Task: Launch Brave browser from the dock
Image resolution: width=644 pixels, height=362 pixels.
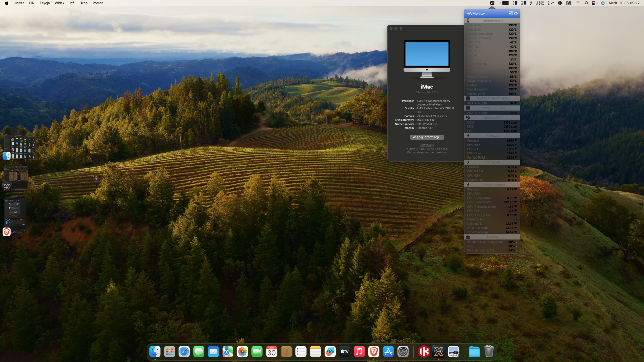Action: coord(374,351)
